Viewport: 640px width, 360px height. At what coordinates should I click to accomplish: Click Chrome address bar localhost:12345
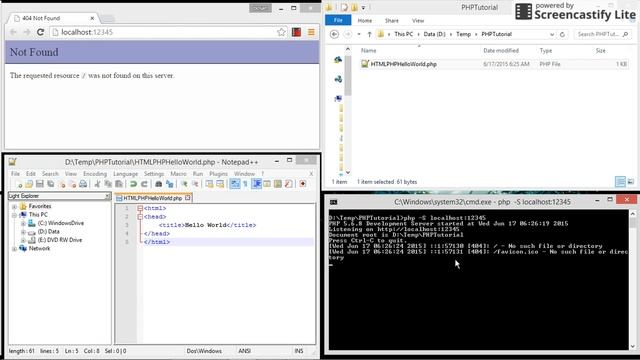click(x=163, y=32)
